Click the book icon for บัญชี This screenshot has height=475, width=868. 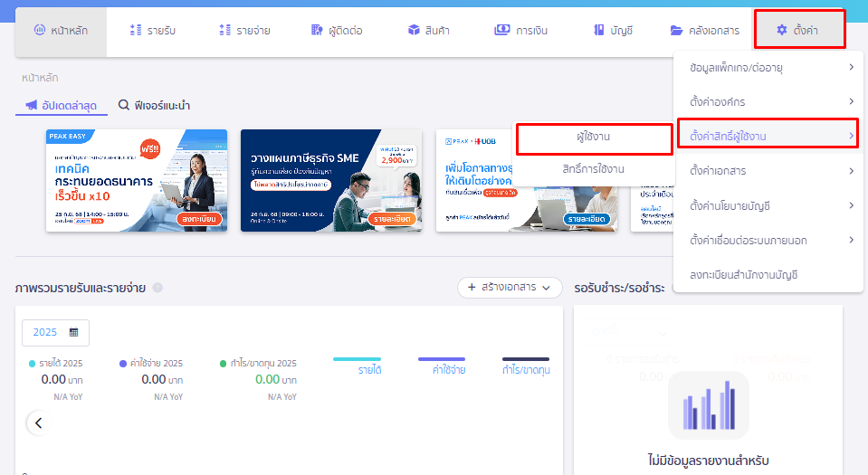(599, 31)
